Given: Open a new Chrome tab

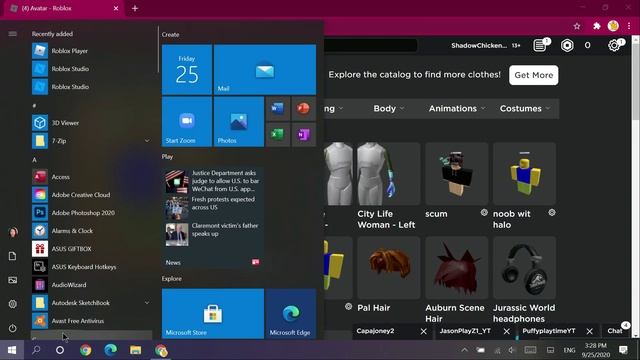Looking at the screenshot, I should click(135, 8).
